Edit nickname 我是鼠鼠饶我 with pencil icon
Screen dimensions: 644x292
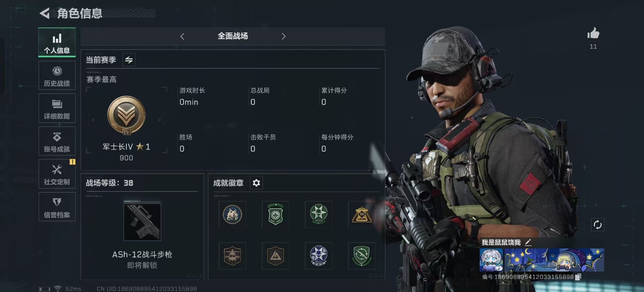(528, 242)
